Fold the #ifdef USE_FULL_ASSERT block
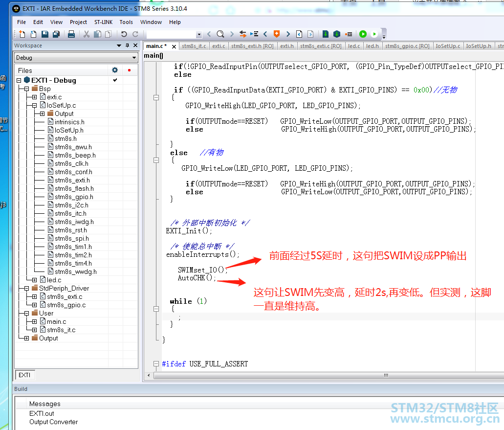The width and height of the screenshot is (504, 430). click(x=156, y=364)
